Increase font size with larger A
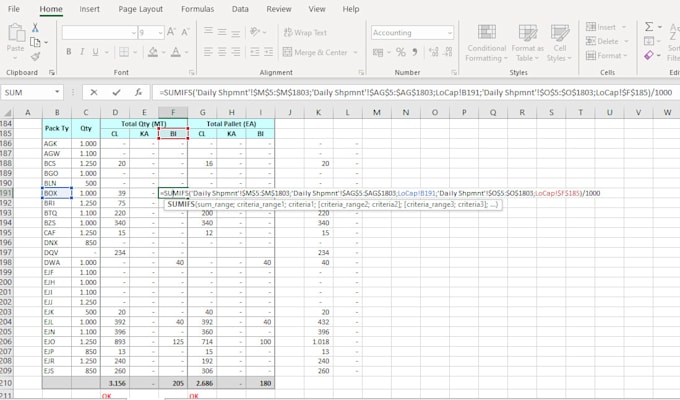Screen dimensions: 680x400 point(171,32)
